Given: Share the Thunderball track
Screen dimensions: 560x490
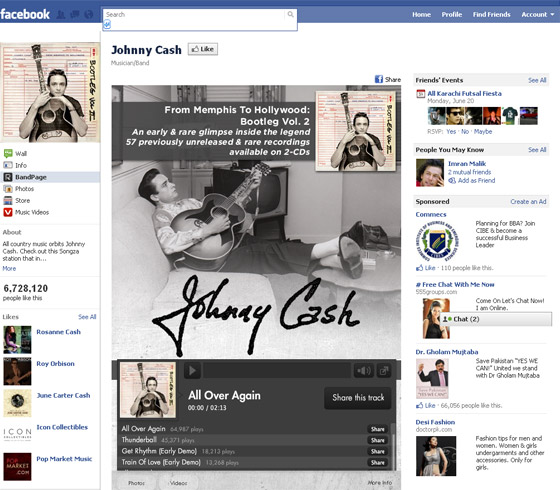Looking at the screenshot, I should pyautogui.click(x=378, y=440).
